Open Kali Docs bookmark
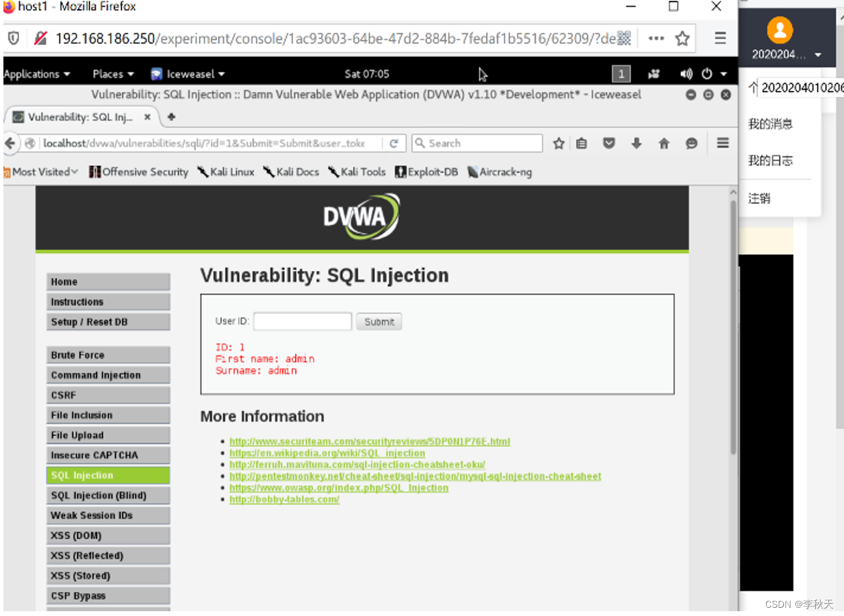 pos(291,172)
